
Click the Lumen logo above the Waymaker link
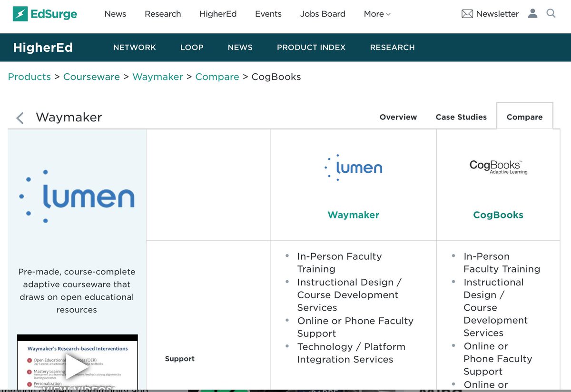353,167
